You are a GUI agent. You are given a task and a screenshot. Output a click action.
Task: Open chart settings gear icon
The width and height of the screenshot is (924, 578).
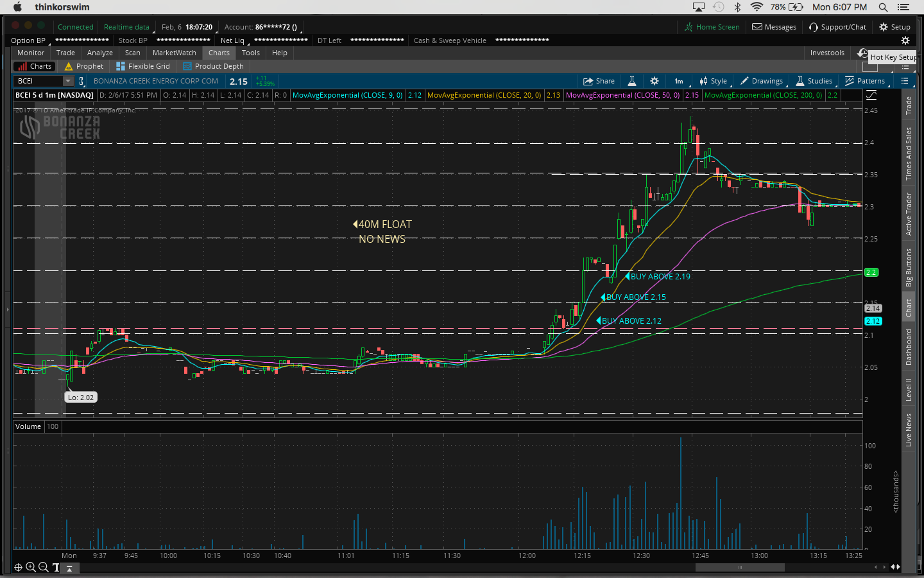click(654, 81)
